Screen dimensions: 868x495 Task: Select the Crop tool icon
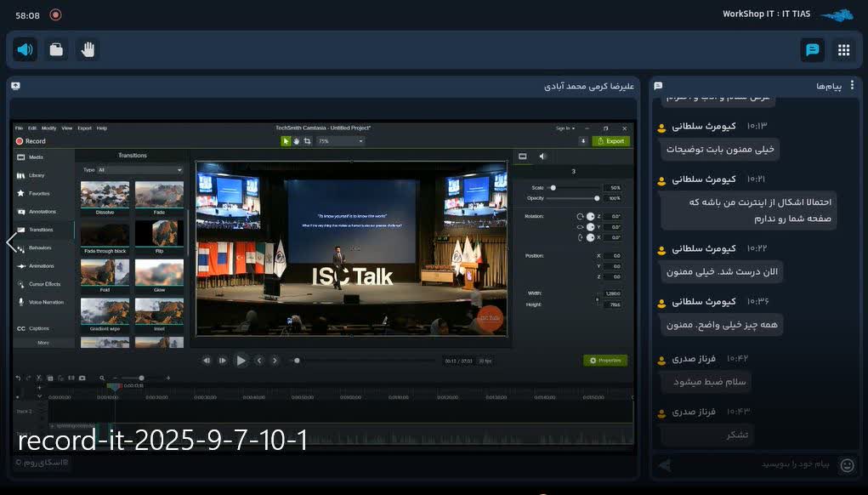(x=307, y=141)
